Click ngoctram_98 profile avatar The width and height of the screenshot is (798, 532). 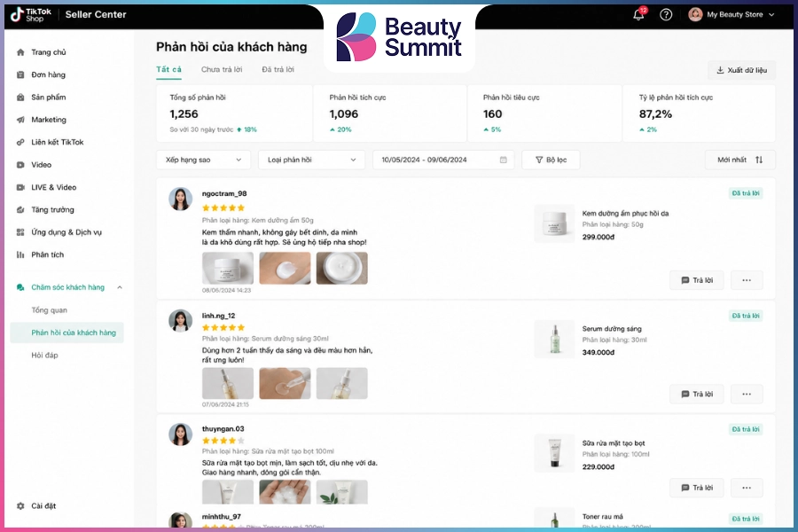[180, 199]
